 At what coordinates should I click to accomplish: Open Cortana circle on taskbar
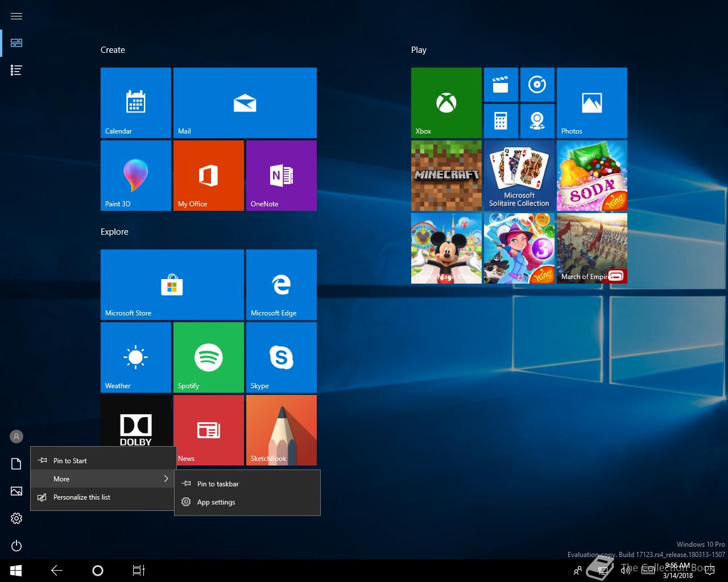(98, 571)
